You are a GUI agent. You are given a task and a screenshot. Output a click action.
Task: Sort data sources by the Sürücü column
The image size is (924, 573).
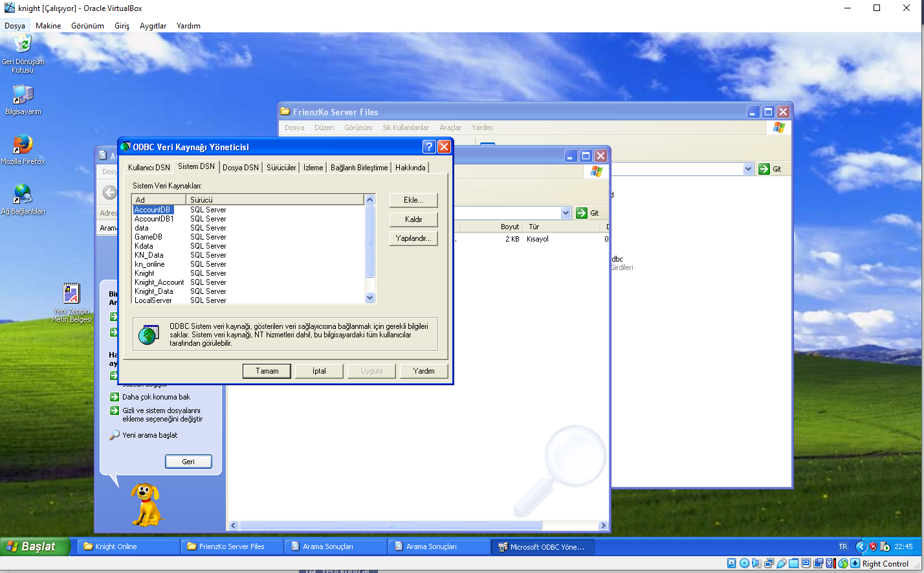pos(275,199)
